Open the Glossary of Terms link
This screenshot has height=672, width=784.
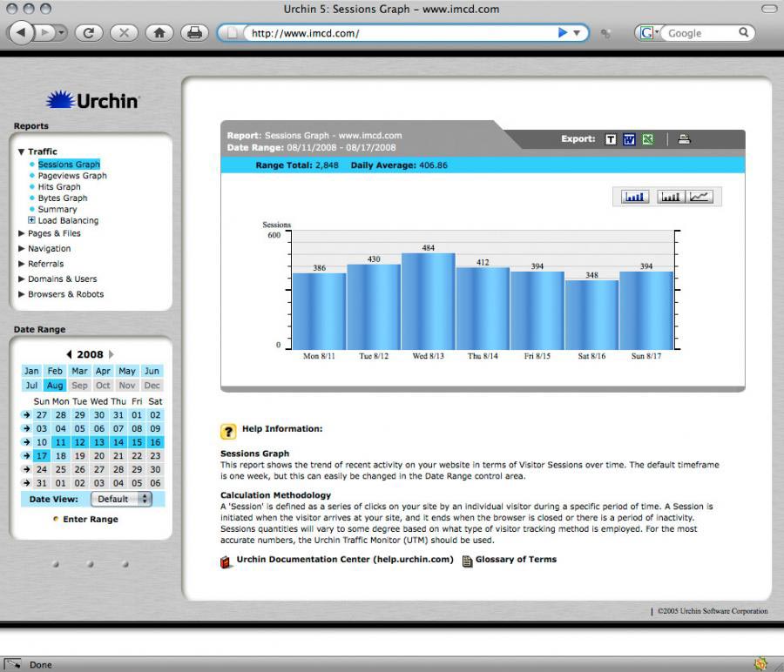pyautogui.click(x=516, y=560)
